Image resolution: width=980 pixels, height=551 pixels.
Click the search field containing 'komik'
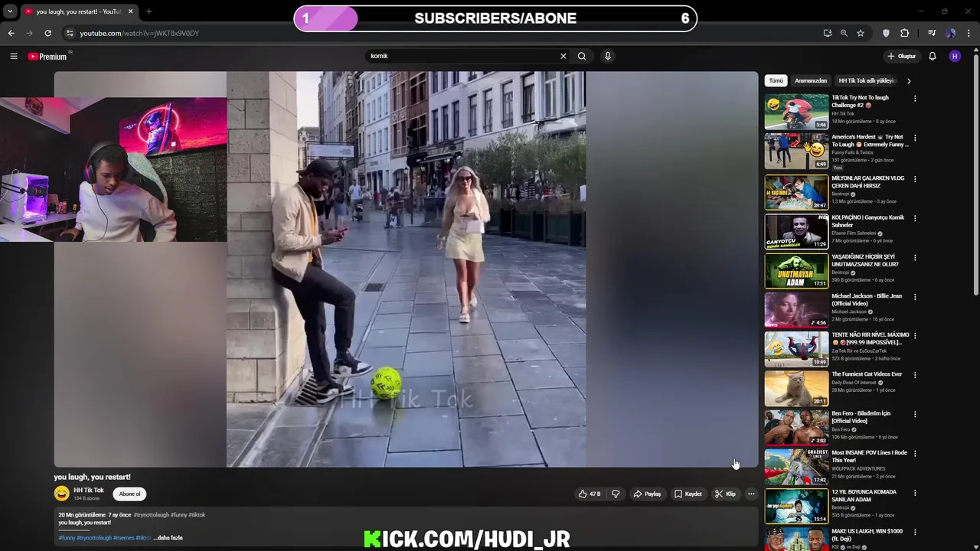[463, 56]
